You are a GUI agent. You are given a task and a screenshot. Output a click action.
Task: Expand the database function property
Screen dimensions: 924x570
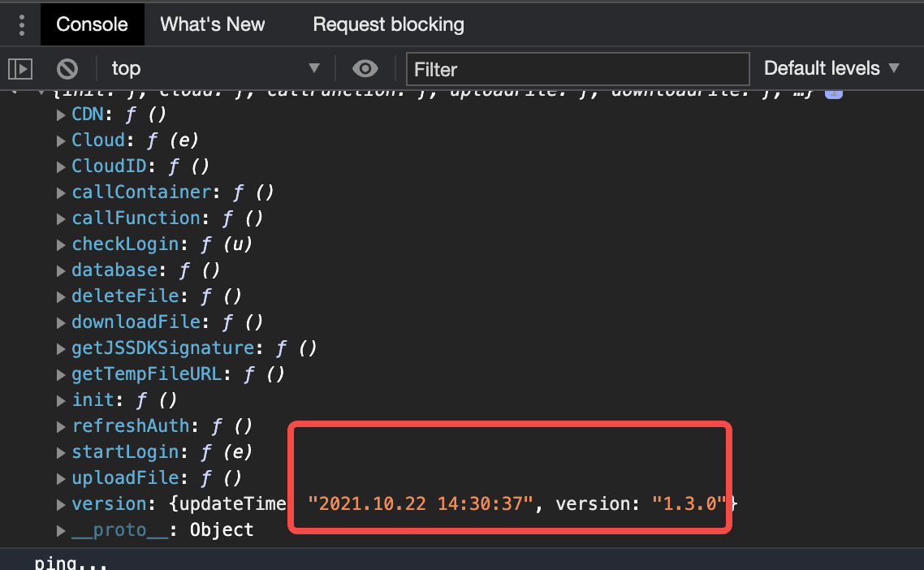[62, 270]
